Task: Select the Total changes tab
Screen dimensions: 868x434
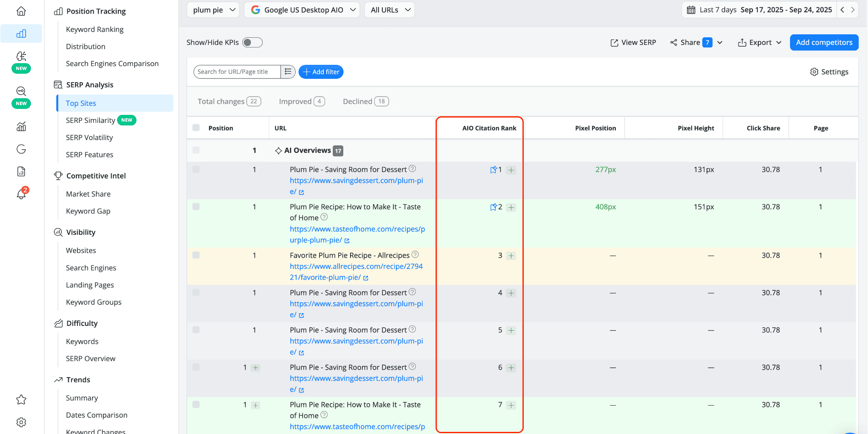Action: tap(229, 101)
